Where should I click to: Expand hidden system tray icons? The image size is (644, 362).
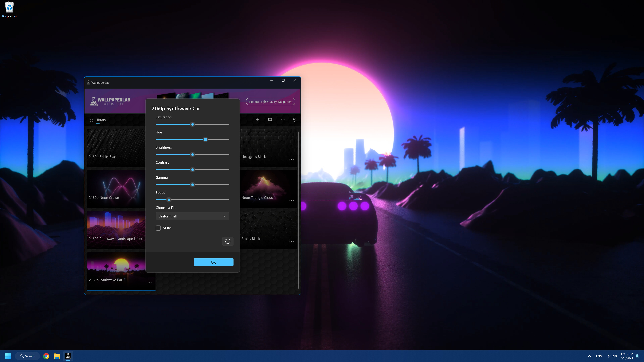point(589,356)
